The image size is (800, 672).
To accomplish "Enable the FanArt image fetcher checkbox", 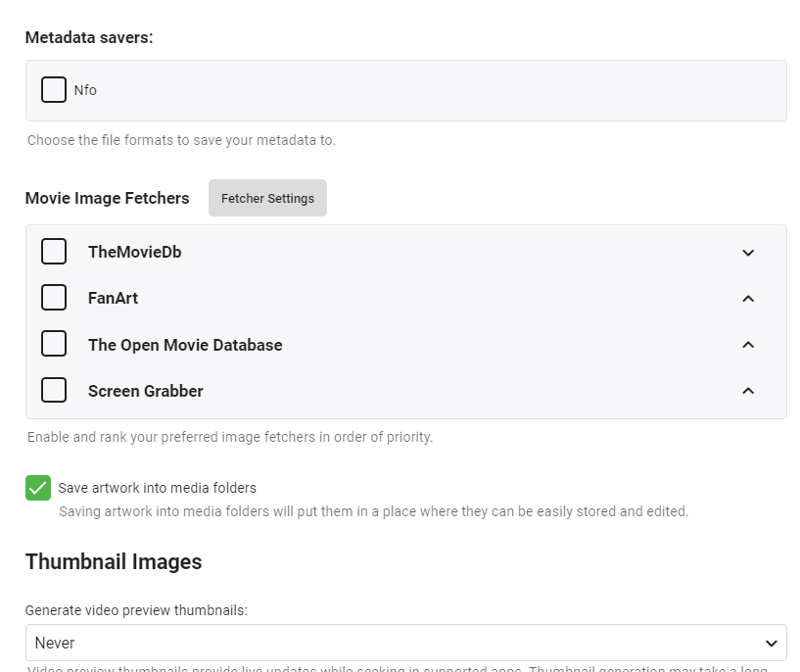I will click(x=54, y=298).
